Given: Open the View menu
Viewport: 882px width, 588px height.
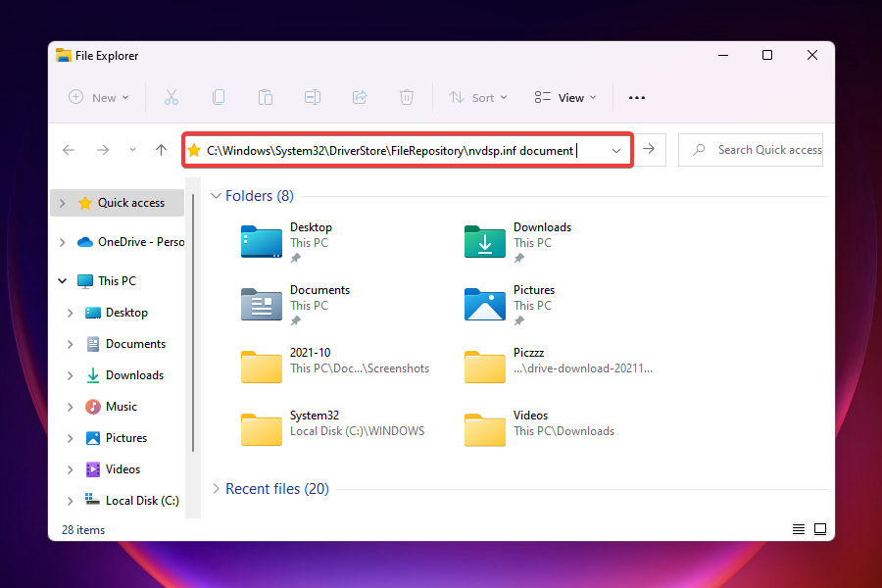Looking at the screenshot, I should [x=564, y=97].
